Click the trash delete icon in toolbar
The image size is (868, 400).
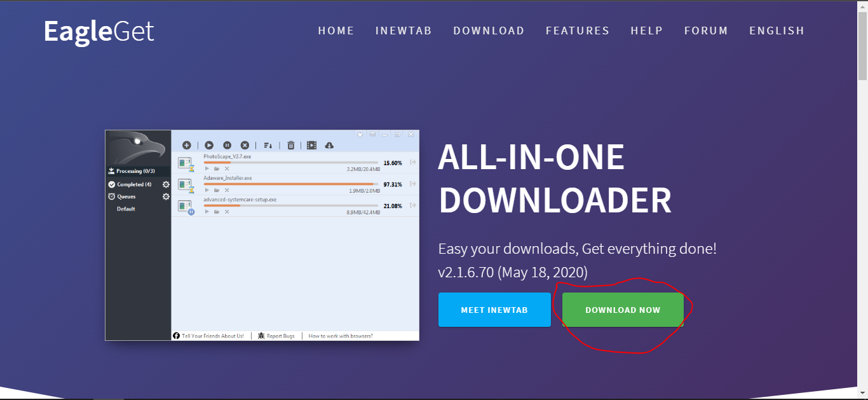(x=291, y=145)
